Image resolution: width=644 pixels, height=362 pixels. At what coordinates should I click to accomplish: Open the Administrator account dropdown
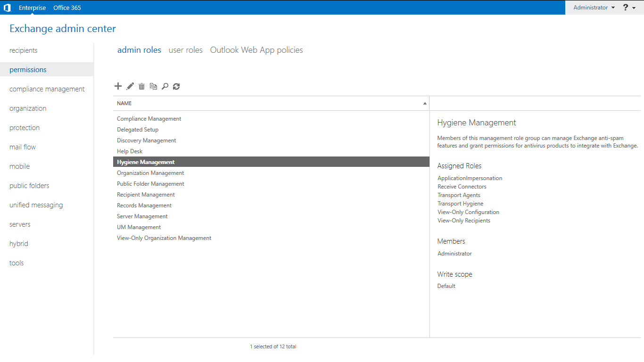click(594, 8)
